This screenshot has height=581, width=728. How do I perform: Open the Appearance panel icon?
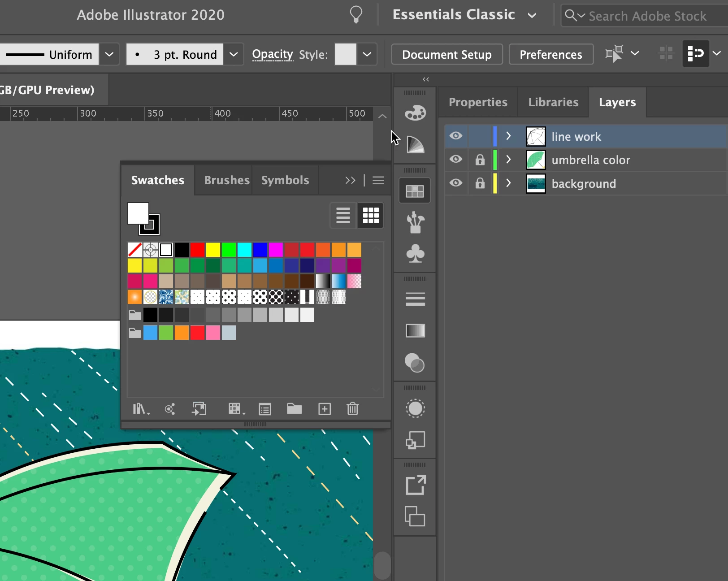415,408
